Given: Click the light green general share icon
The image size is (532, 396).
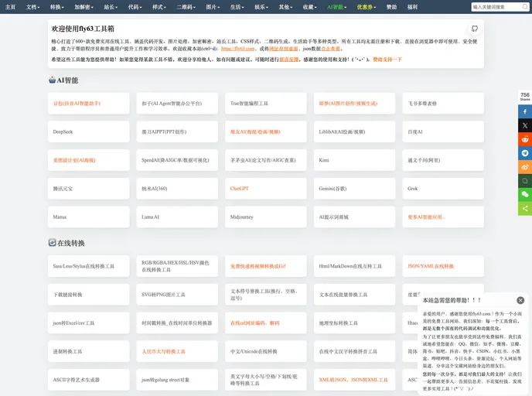Looking at the screenshot, I should click(x=525, y=208).
